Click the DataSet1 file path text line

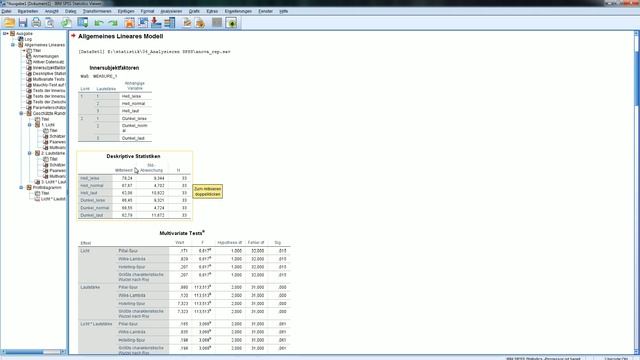(154, 52)
